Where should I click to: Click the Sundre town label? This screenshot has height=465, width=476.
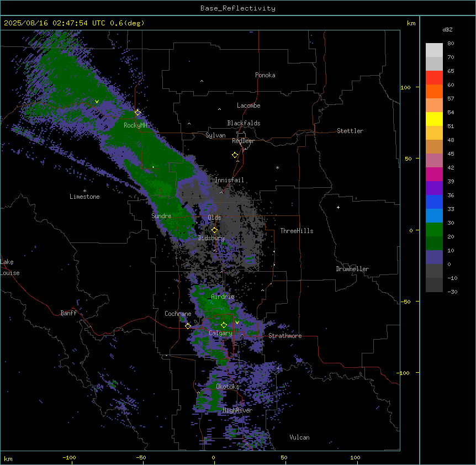161,216
